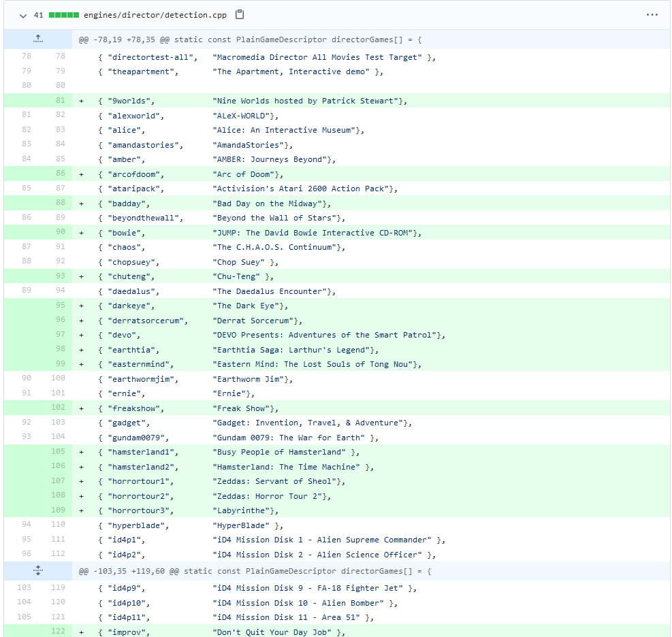
Task: Select hunk header "@@ -103,35 +119,60 @@"
Action: tap(129, 571)
